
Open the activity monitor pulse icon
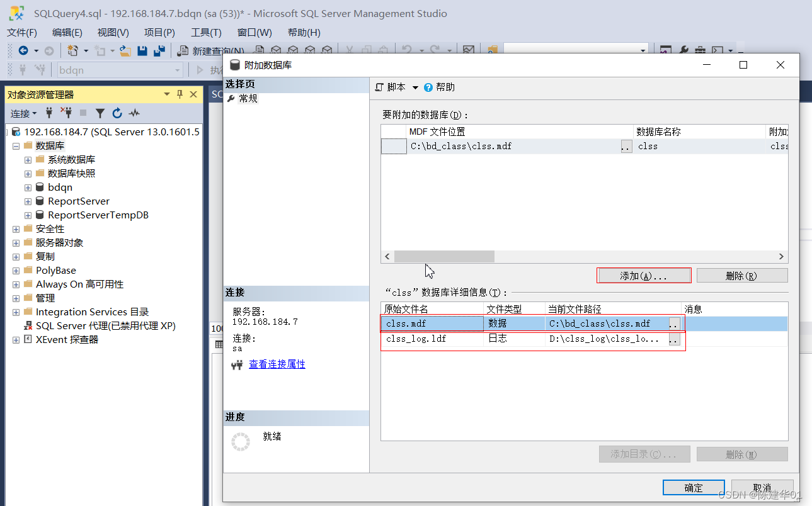point(134,113)
